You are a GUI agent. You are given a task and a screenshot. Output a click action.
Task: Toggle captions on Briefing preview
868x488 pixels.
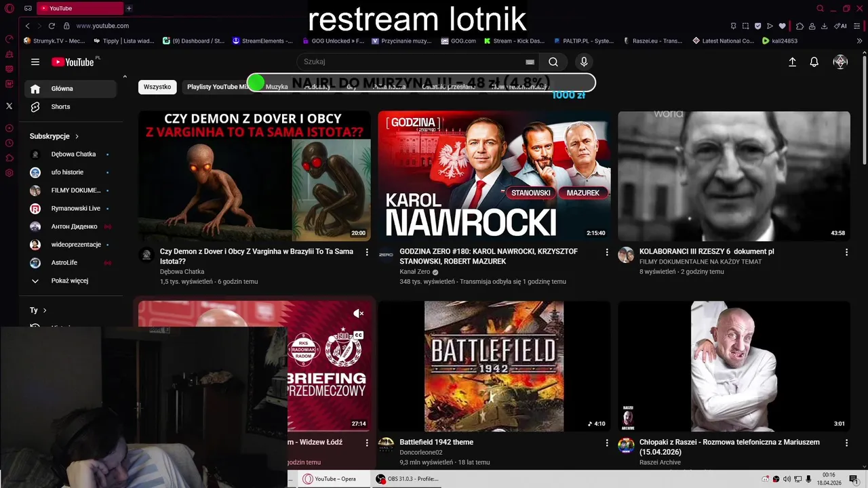pyautogui.click(x=359, y=335)
